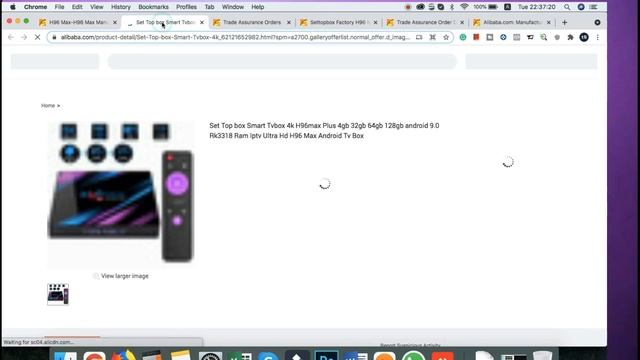The height and width of the screenshot is (360, 640).
Task: Open the Tab menu in menu bar
Action: click(x=209, y=7)
